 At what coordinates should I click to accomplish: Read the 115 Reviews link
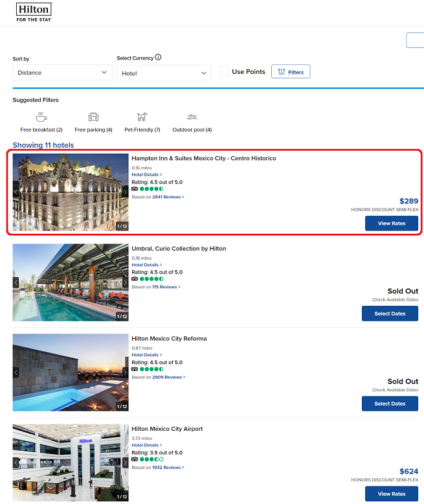pyautogui.click(x=166, y=287)
